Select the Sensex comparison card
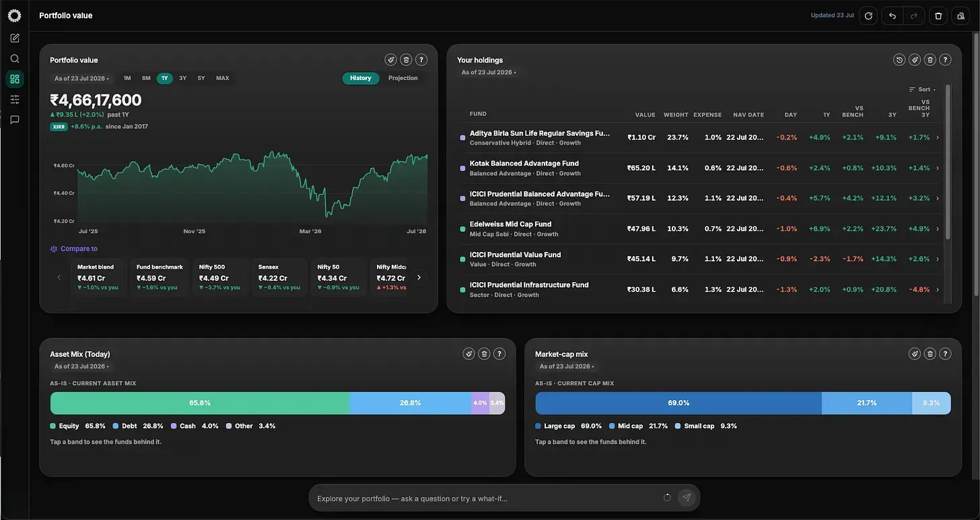Screen dimensions: 980x520 coord(279,277)
